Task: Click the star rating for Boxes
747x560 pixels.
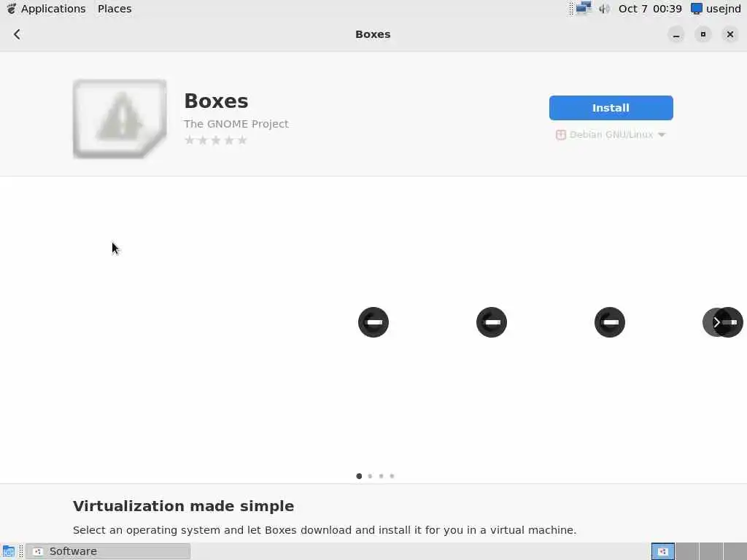Action: coord(216,140)
